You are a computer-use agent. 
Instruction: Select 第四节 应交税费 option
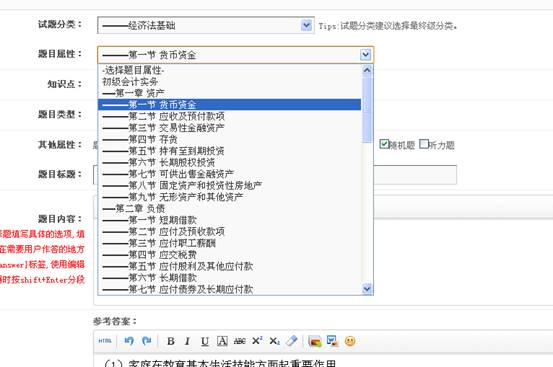pyautogui.click(x=230, y=255)
